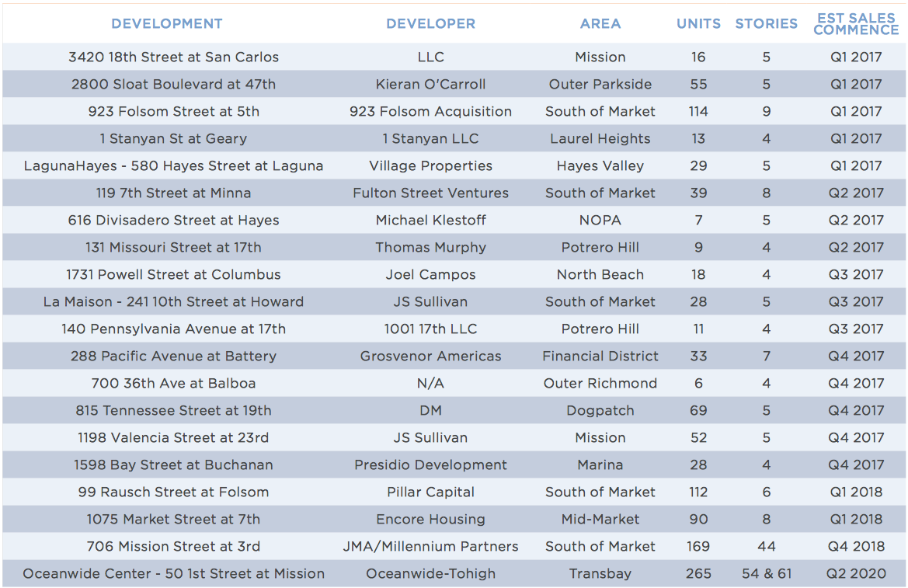This screenshot has width=908, height=588.
Task: Click developer 'Joel Campos'
Action: click(x=431, y=275)
